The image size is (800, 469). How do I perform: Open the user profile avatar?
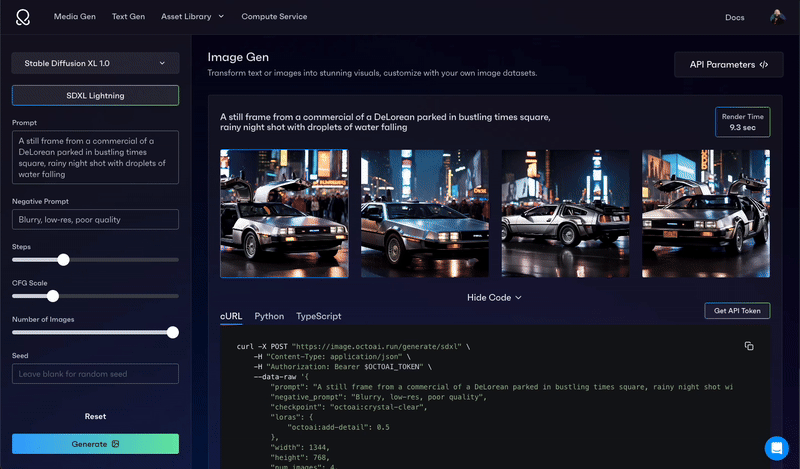pyautogui.click(x=777, y=17)
